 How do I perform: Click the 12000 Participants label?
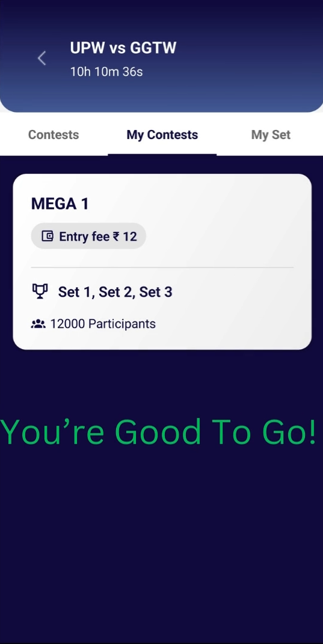(x=103, y=324)
